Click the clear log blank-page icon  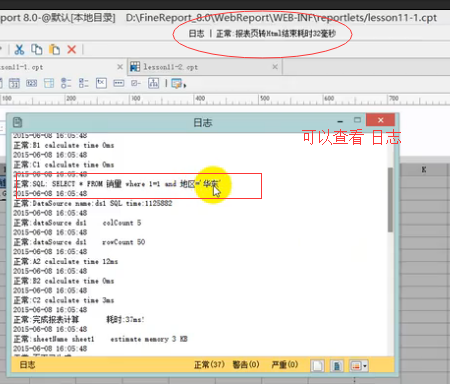[x=317, y=366]
